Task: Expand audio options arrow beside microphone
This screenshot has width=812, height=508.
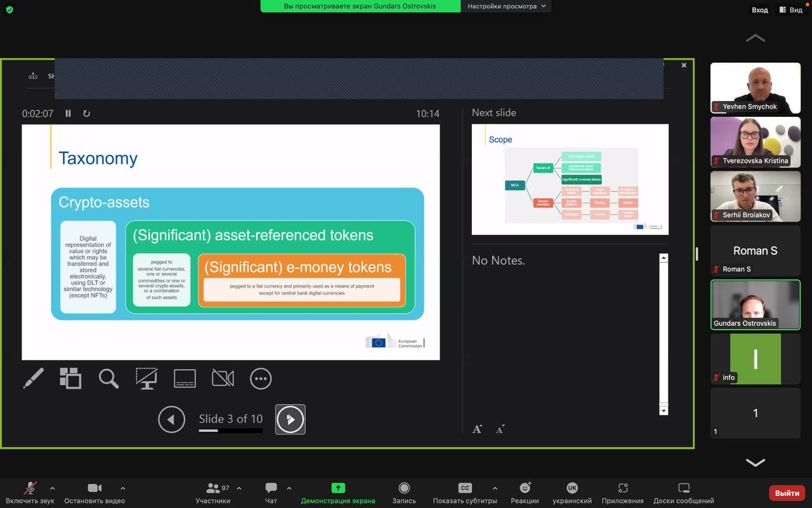Action: pos(52,488)
